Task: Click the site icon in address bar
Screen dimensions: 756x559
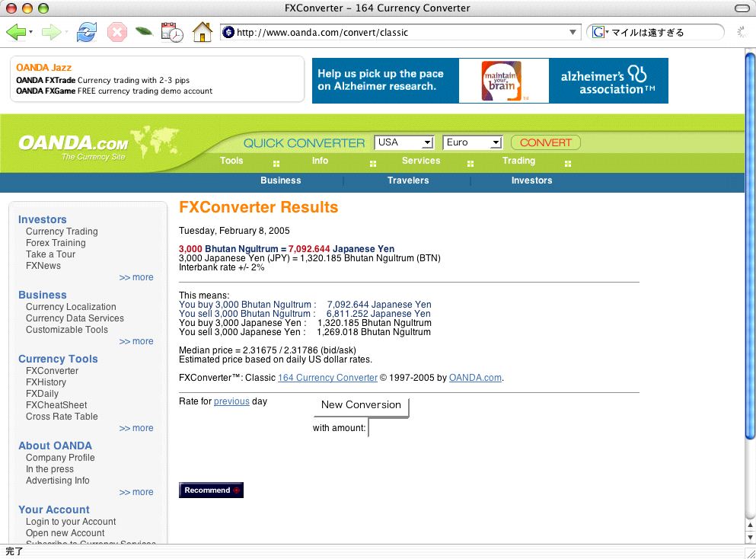Action: pos(228,32)
